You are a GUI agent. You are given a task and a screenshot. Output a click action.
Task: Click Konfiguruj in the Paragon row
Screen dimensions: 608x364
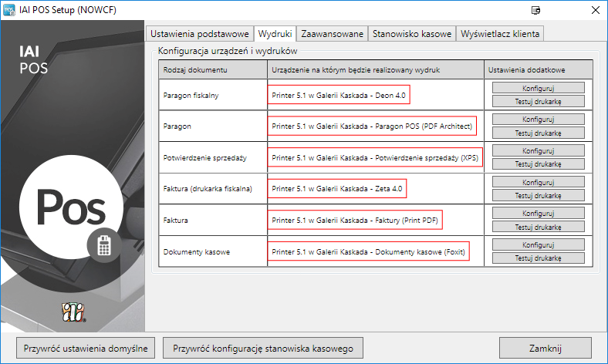click(539, 120)
